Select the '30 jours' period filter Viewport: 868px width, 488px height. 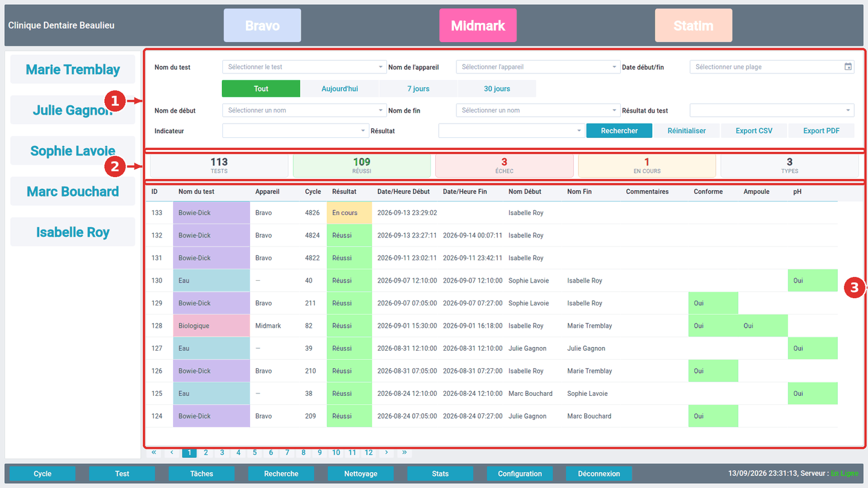(497, 89)
